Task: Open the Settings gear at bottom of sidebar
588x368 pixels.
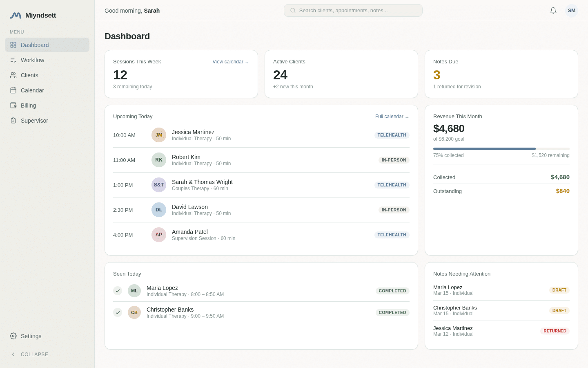Action: [13, 336]
